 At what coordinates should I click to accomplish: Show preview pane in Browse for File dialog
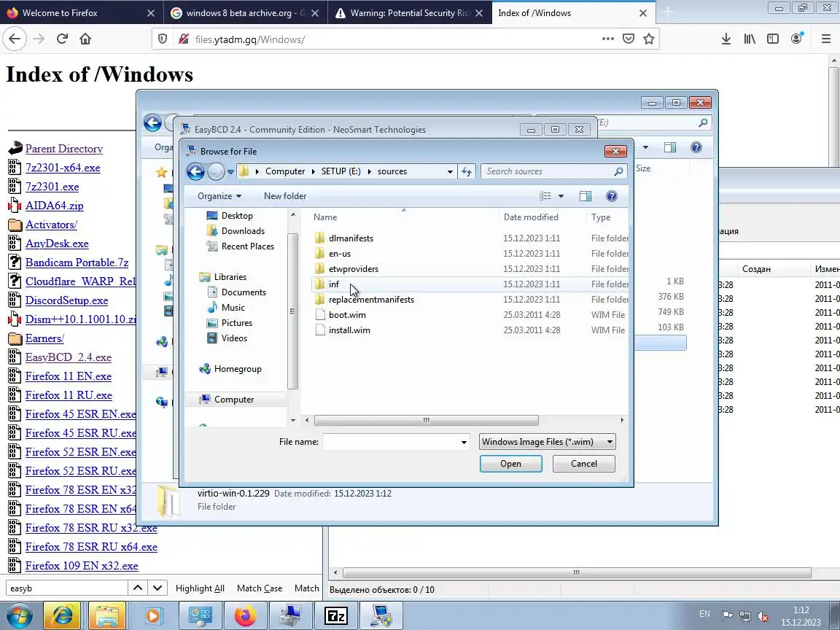pyautogui.click(x=585, y=196)
